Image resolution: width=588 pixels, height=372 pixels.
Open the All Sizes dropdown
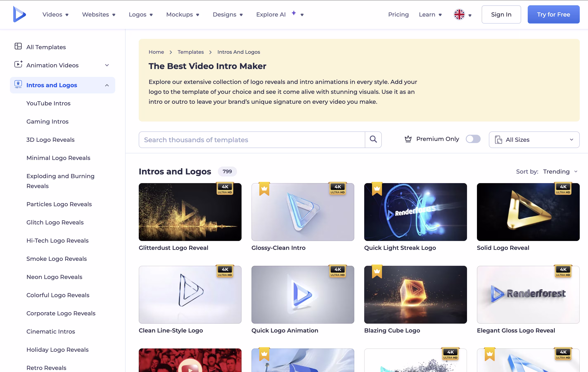(534, 140)
